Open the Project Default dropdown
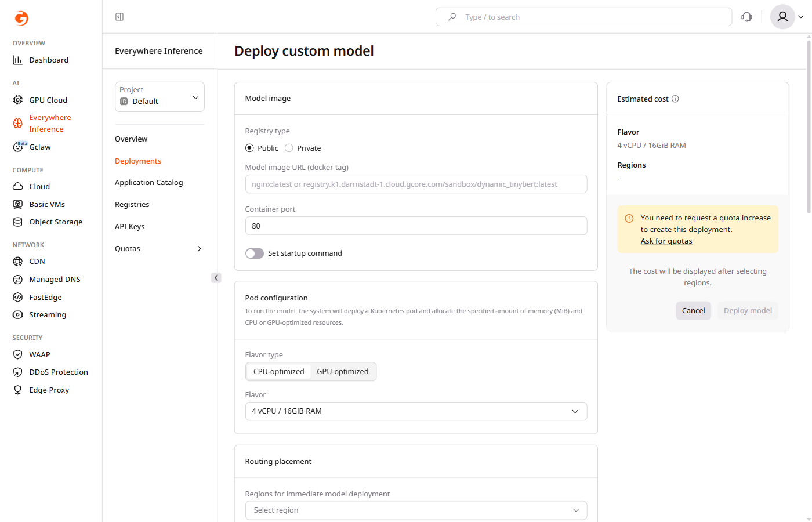The image size is (812, 522). click(159, 96)
